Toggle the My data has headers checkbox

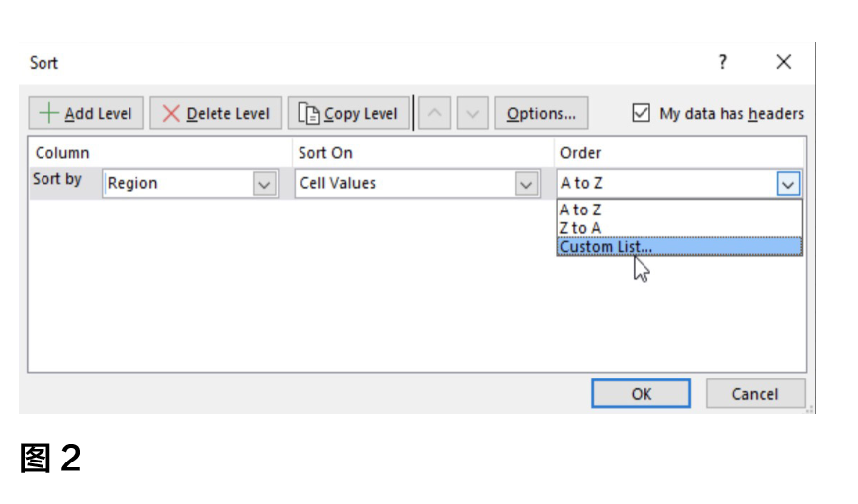642,114
